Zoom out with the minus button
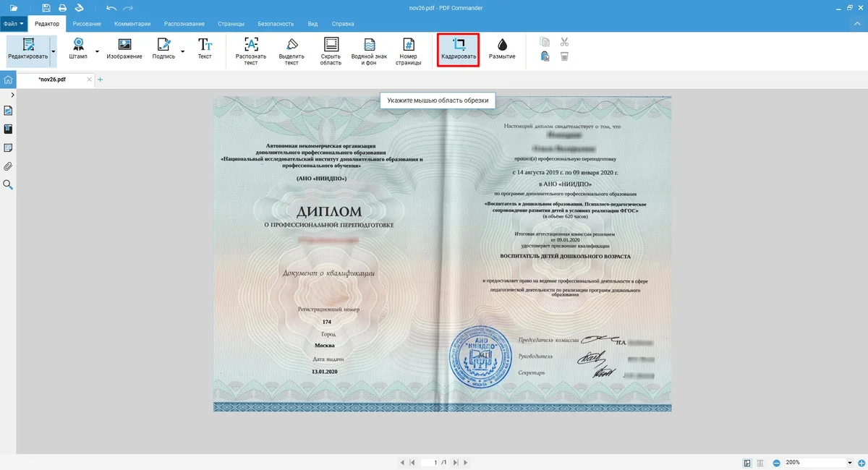 coord(776,462)
